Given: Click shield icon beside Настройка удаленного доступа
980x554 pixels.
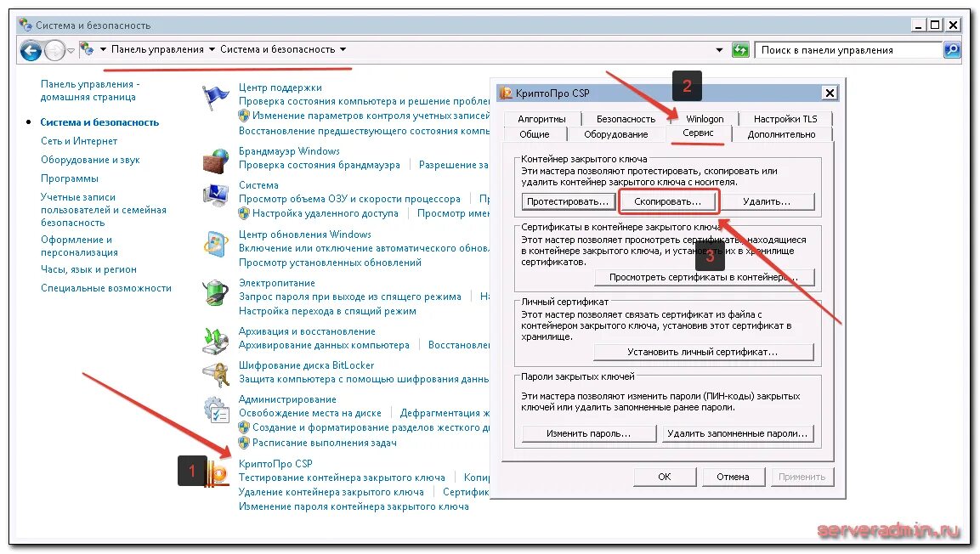Looking at the screenshot, I should pyautogui.click(x=245, y=213).
